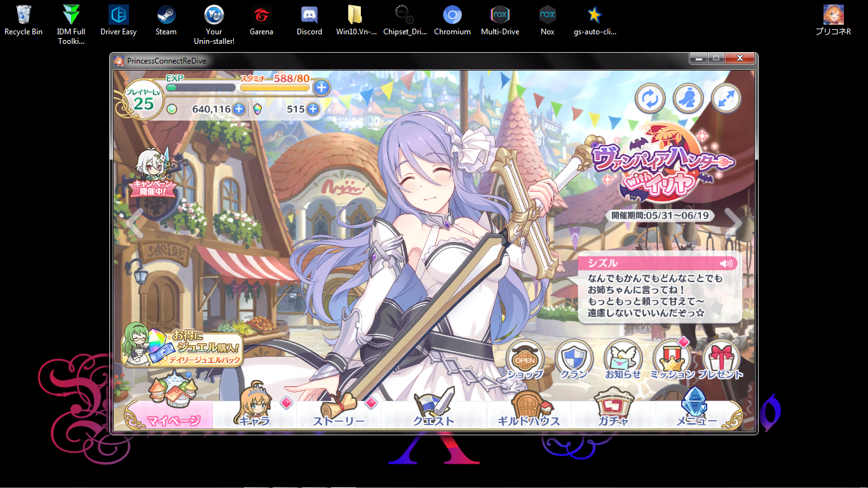
Task: Launch Steam desktop shortcut
Action: coord(166,20)
